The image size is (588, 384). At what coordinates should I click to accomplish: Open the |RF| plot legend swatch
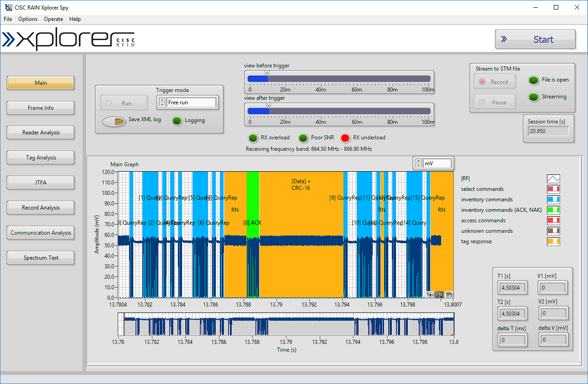pos(553,179)
